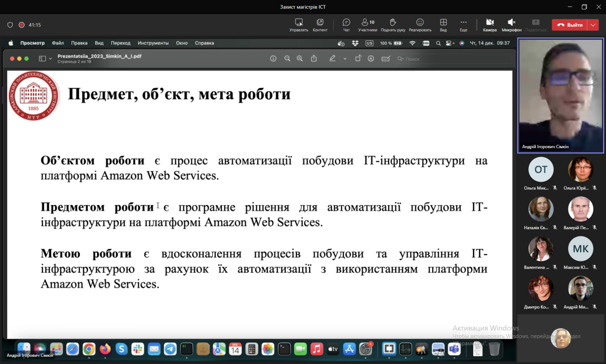Show the Участники participants list
Viewport: 606px width, 364px height.
367,25
